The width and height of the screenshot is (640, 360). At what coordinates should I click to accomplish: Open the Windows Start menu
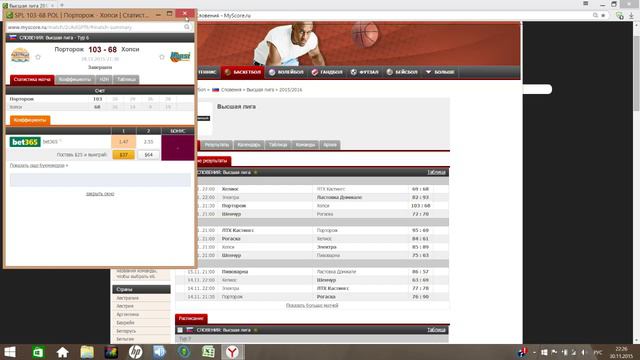click(x=10, y=352)
